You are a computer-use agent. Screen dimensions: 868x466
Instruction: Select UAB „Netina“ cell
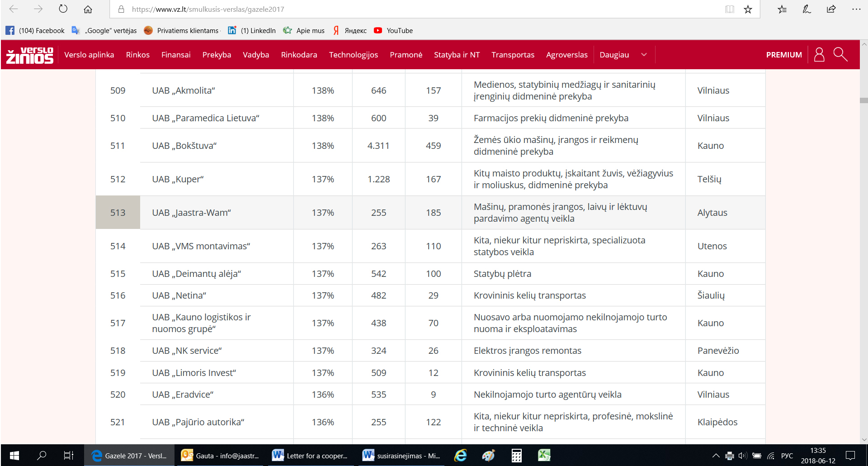[x=179, y=295]
